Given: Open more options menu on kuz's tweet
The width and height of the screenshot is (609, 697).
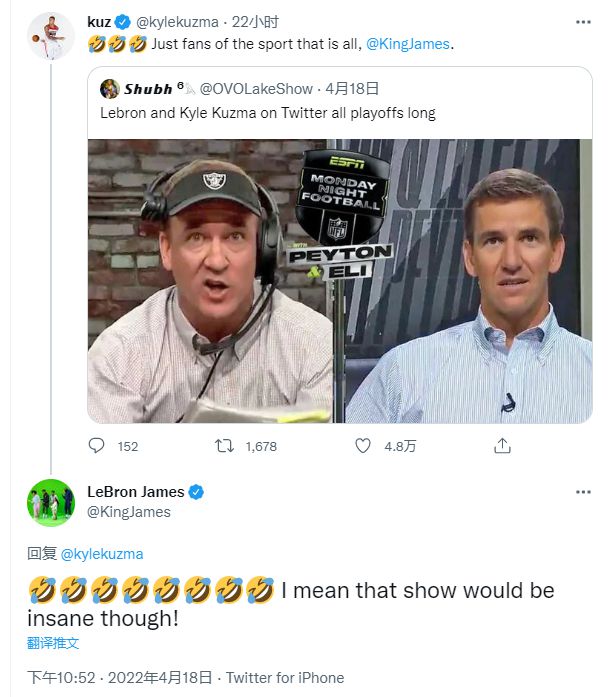Looking at the screenshot, I should (583, 21).
